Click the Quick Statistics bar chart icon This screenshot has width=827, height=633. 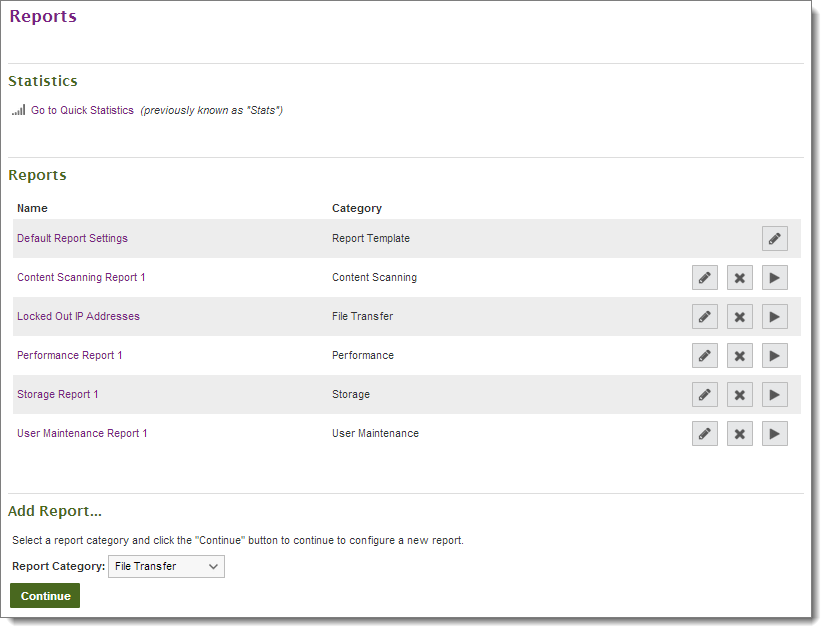(18, 110)
